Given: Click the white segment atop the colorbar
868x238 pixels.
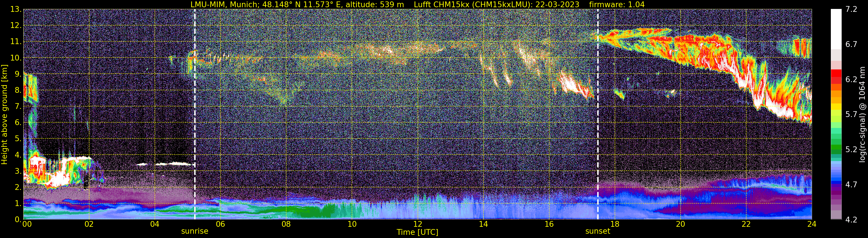Looking at the screenshot, I should pos(836,29).
